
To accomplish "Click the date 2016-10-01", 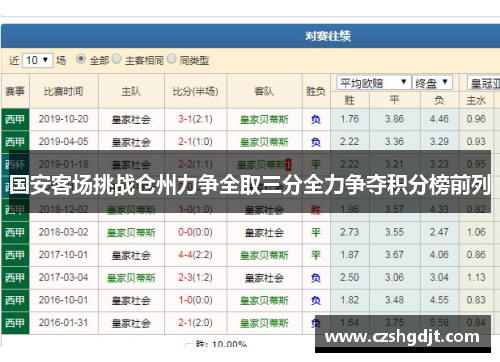I will [x=63, y=300].
